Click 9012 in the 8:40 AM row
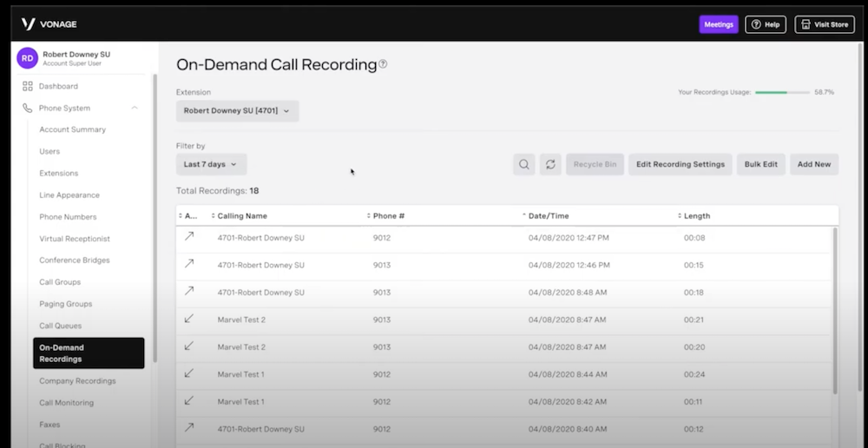Image resolution: width=868 pixels, height=448 pixels. tap(381, 429)
